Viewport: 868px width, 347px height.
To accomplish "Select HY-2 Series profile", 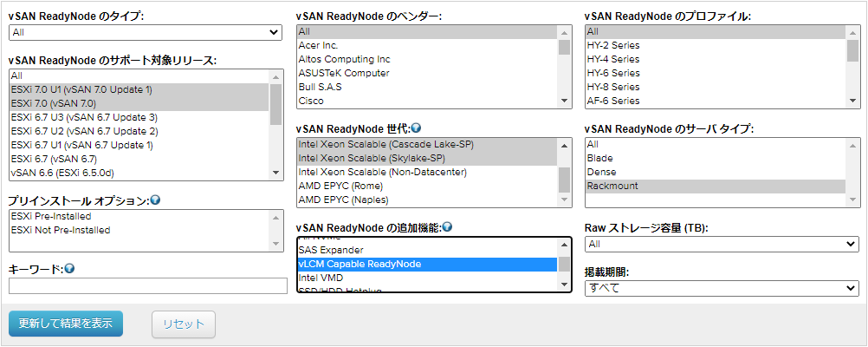I will click(x=716, y=45).
